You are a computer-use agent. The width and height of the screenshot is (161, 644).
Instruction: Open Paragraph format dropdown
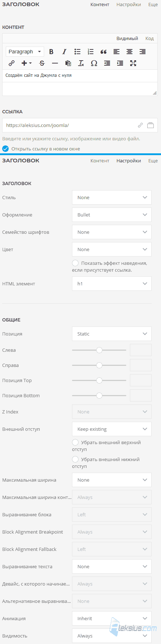[x=25, y=52]
